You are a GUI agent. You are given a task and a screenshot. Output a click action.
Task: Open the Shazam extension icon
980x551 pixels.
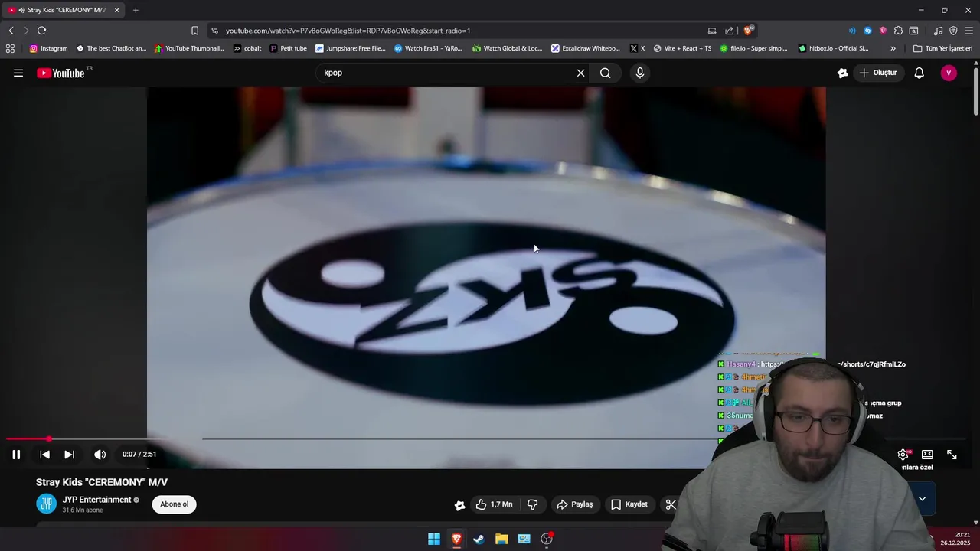[x=867, y=31]
